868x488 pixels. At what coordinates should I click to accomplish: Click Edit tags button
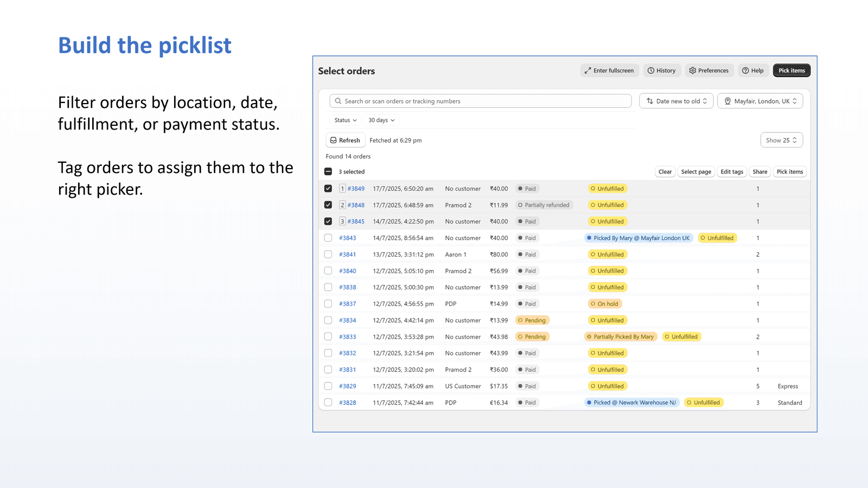(x=732, y=172)
